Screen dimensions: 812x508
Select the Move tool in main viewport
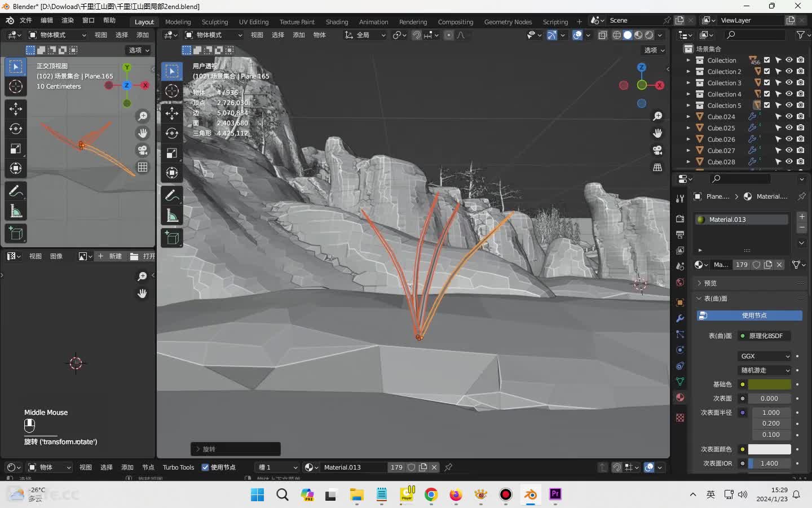[172, 113]
